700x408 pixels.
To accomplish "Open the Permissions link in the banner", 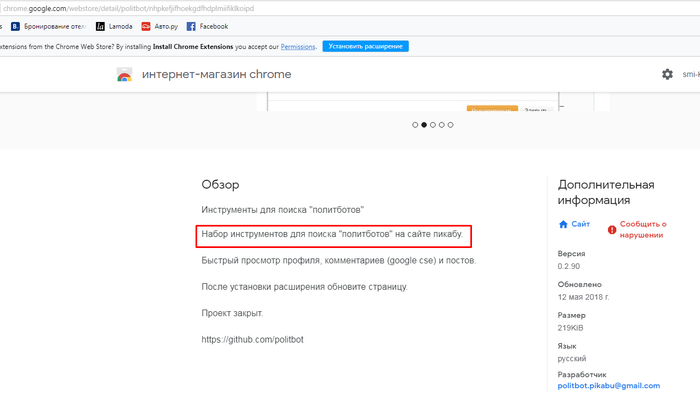I will click(298, 46).
